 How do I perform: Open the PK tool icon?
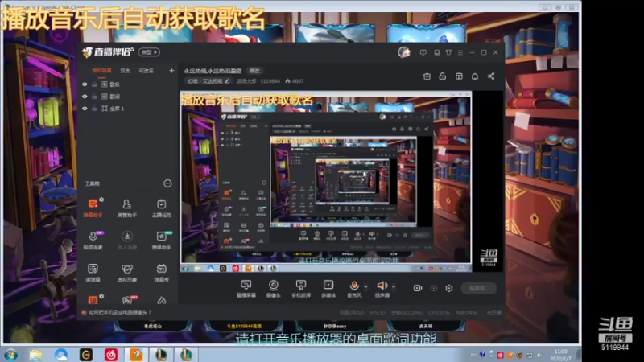[128, 300]
